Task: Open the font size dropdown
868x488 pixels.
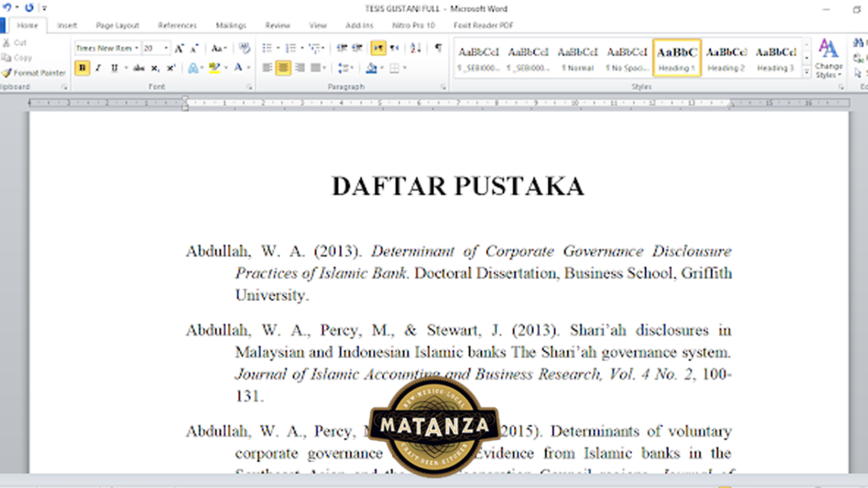Action: 166,48
